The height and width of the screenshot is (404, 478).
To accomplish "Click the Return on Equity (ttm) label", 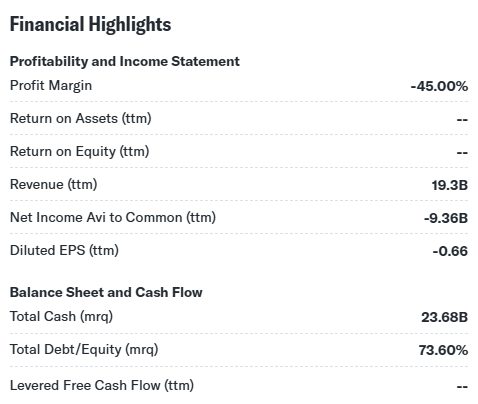I will click(80, 151).
